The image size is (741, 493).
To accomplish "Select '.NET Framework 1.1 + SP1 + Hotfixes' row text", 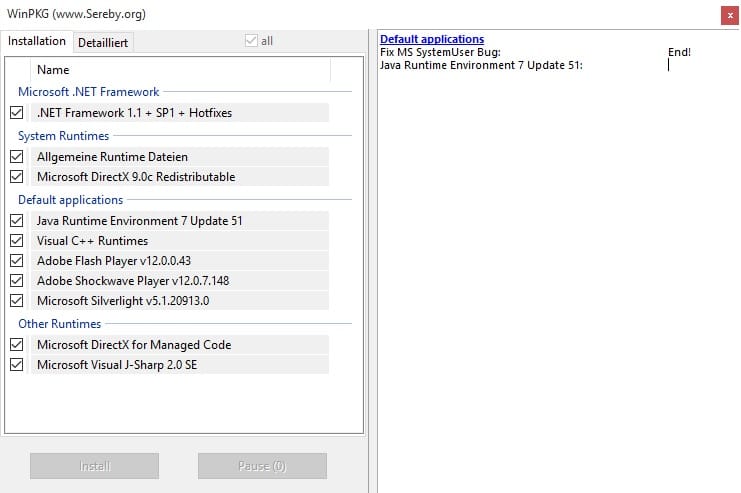I will 134,112.
